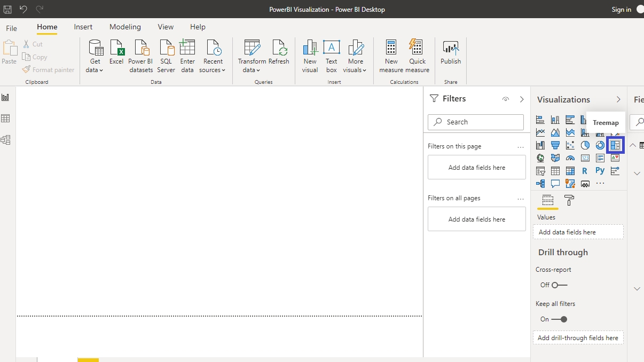
Task: Pick the Donut chart visual
Action: 600,145
